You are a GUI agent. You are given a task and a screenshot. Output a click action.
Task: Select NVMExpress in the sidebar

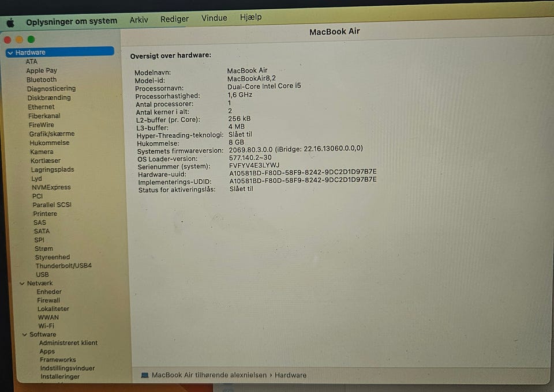click(x=51, y=187)
